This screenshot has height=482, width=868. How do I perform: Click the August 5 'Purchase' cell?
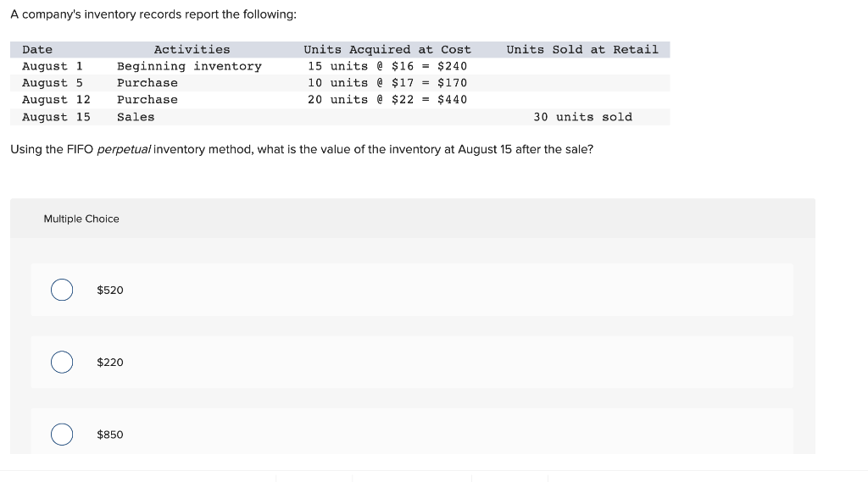point(147,82)
